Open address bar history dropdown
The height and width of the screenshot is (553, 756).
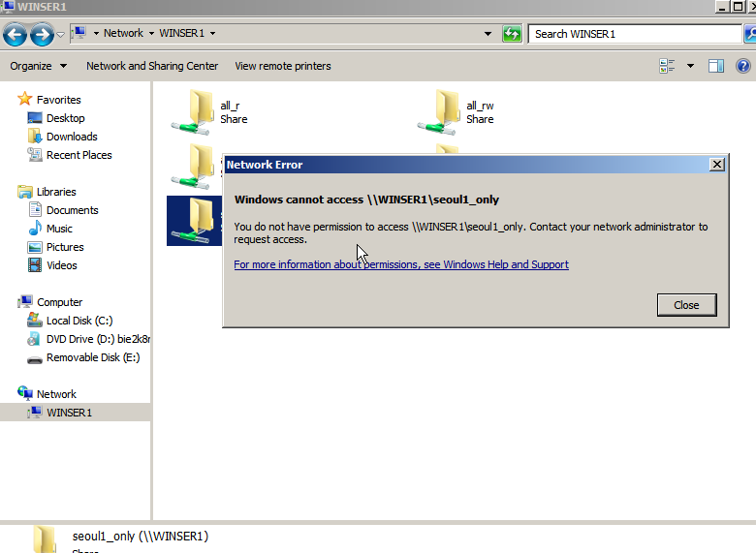[x=488, y=34]
